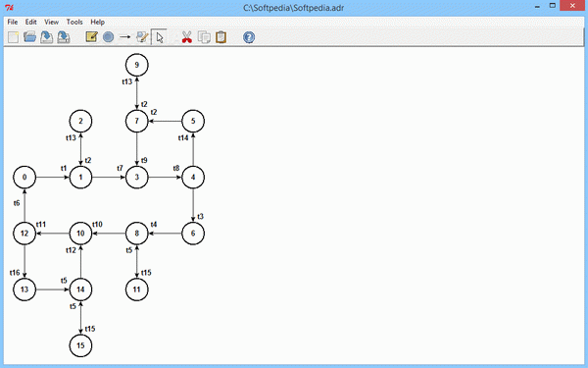Cut selection with red scissors icon

[187, 37]
